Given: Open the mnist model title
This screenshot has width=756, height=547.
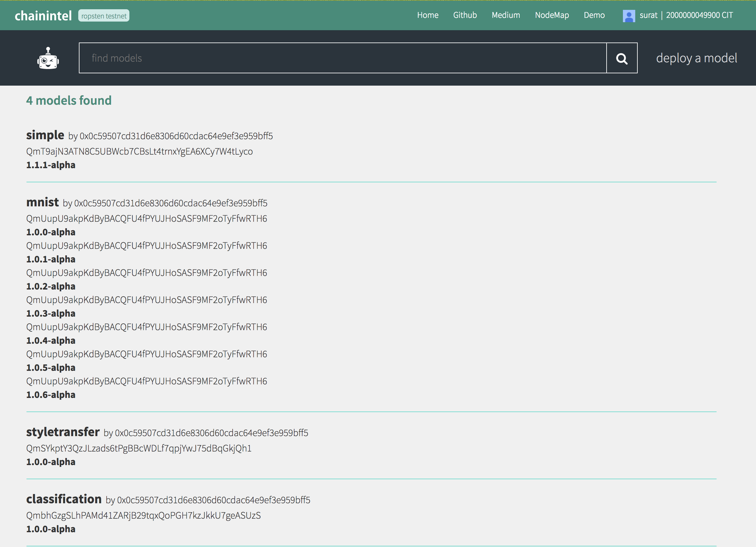Looking at the screenshot, I should [42, 202].
